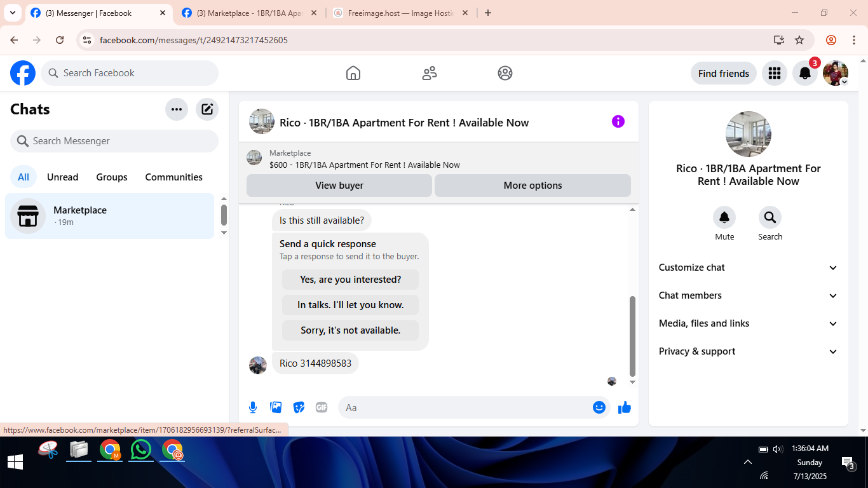Open the tab search dropdown arrow
Viewport: 868px width, 488px height.
coord(12,13)
